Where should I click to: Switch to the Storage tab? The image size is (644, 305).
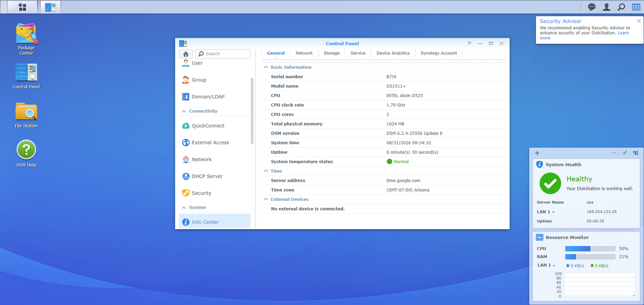click(332, 53)
